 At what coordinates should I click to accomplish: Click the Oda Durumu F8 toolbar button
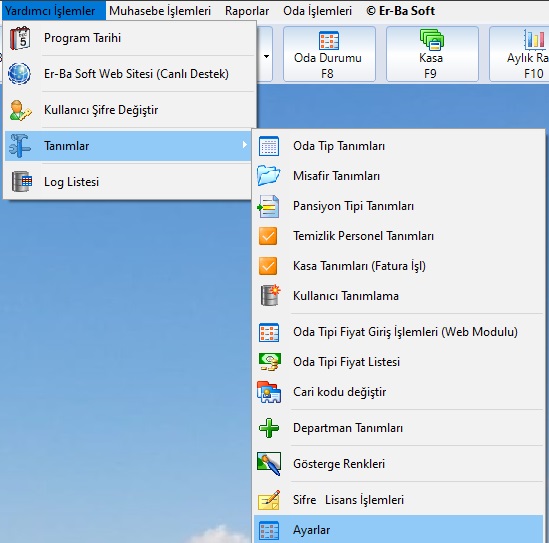[x=329, y=54]
